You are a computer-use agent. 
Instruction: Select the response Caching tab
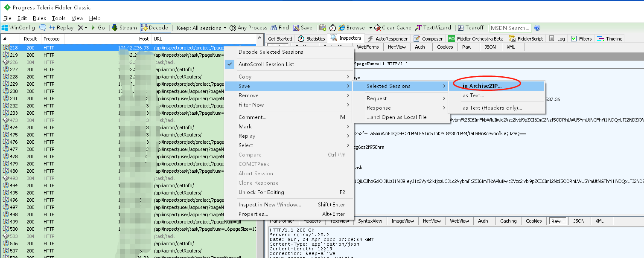tap(508, 221)
